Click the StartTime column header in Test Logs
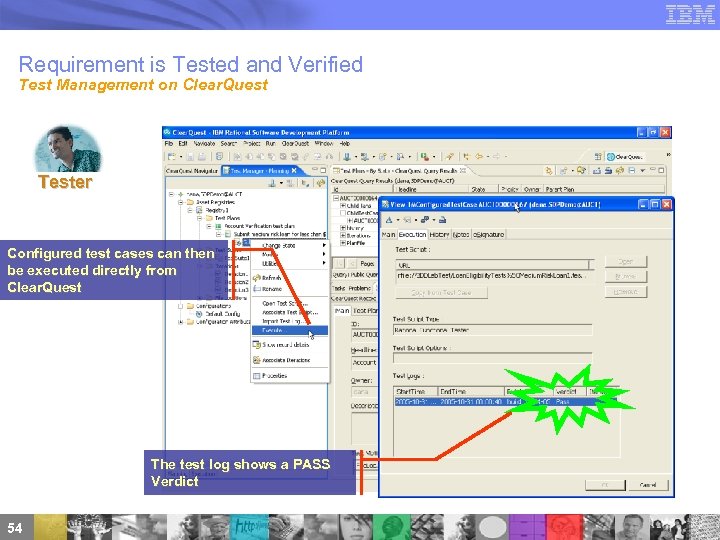 pos(416,392)
